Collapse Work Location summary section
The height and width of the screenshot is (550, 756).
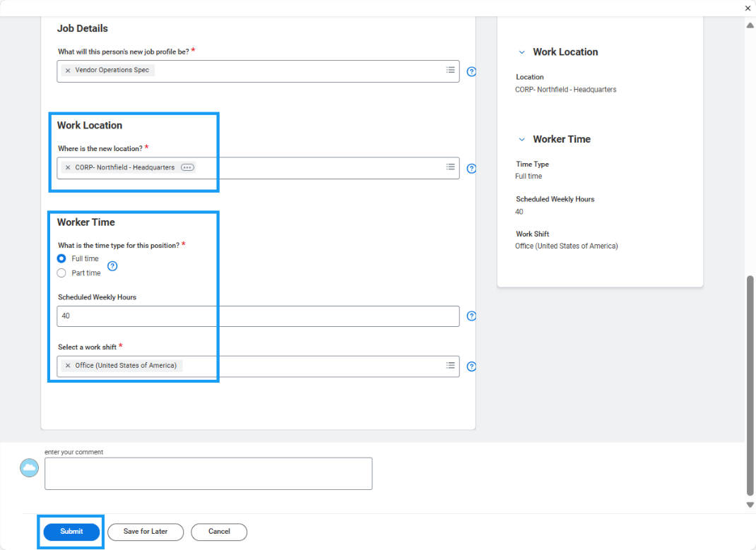point(521,52)
